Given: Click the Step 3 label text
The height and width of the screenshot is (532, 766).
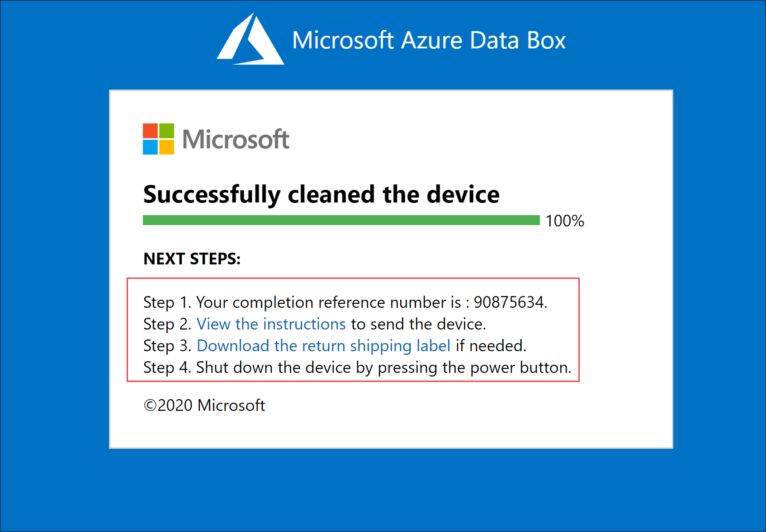Looking at the screenshot, I should pos(168,346).
